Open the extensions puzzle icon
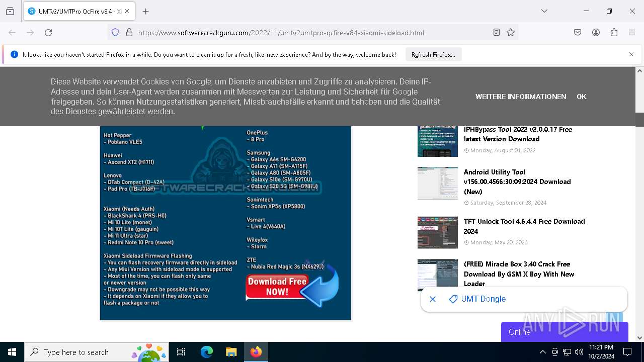The width and height of the screenshot is (644, 362). point(614,33)
